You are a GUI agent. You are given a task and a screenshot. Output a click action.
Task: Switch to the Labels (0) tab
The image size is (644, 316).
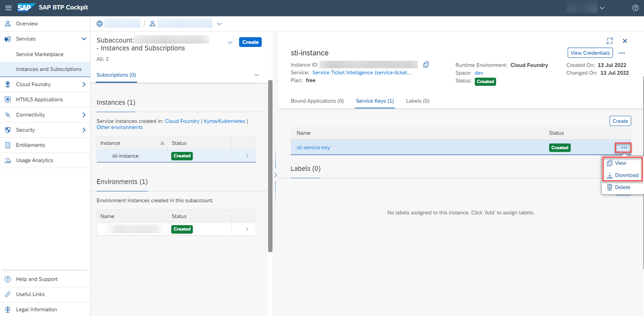[418, 101]
